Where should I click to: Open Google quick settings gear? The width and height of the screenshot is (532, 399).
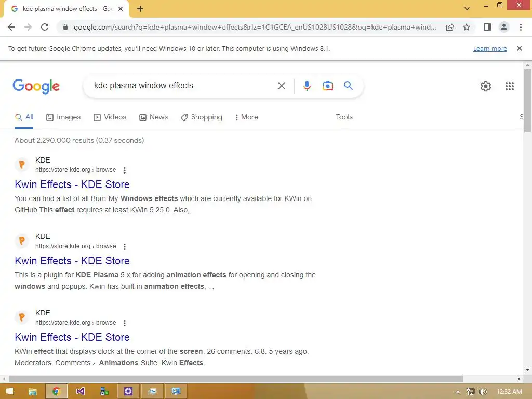[486, 86]
